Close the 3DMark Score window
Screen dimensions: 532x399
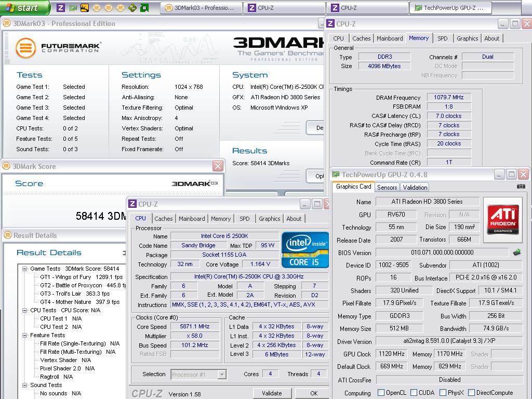coord(218,166)
